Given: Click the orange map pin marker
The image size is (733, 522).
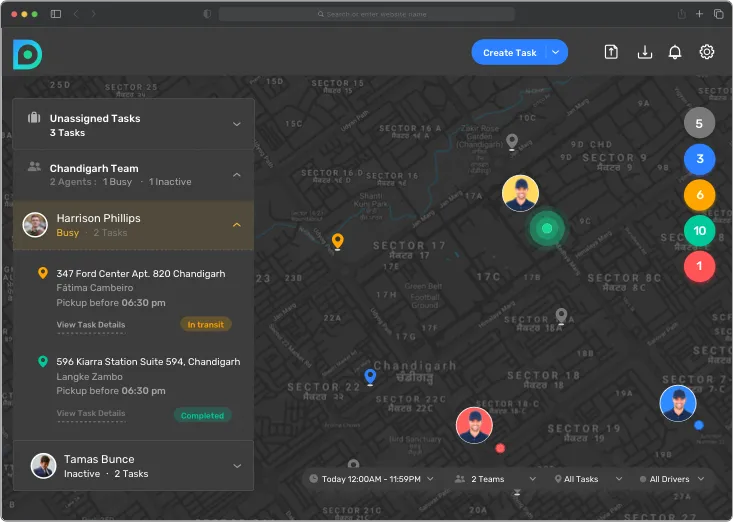Looking at the screenshot, I should tap(338, 241).
